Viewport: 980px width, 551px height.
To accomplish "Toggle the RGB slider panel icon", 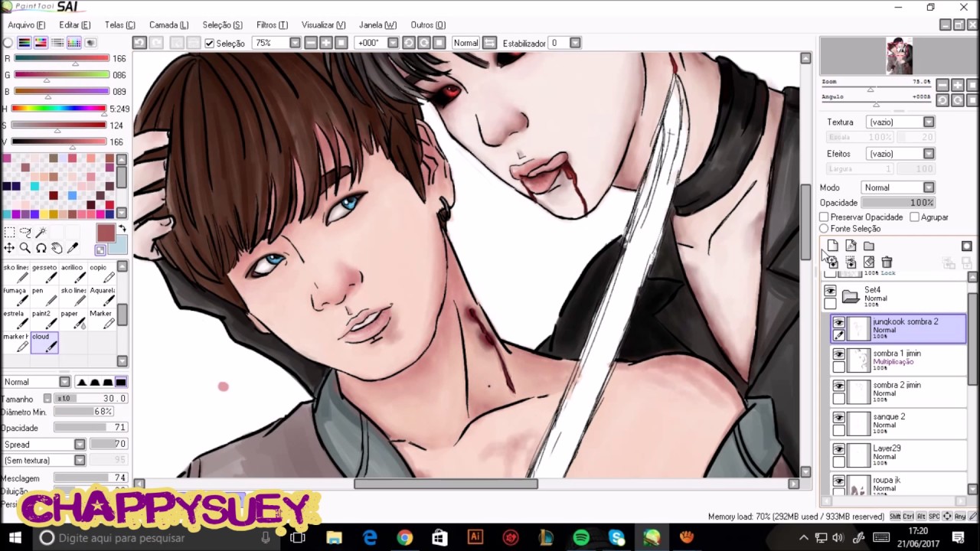I will tap(24, 43).
